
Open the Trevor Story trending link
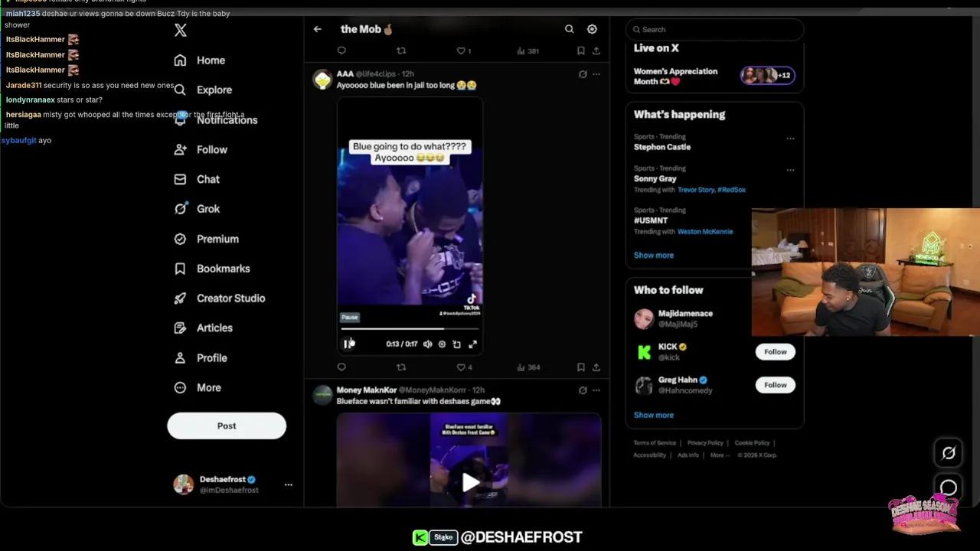(696, 190)
